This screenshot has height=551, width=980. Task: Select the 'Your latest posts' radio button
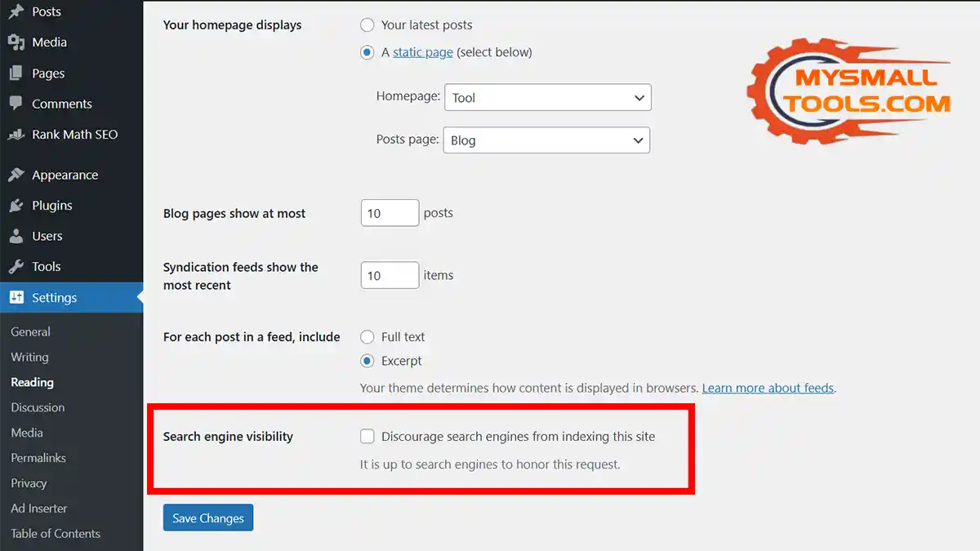367,25
